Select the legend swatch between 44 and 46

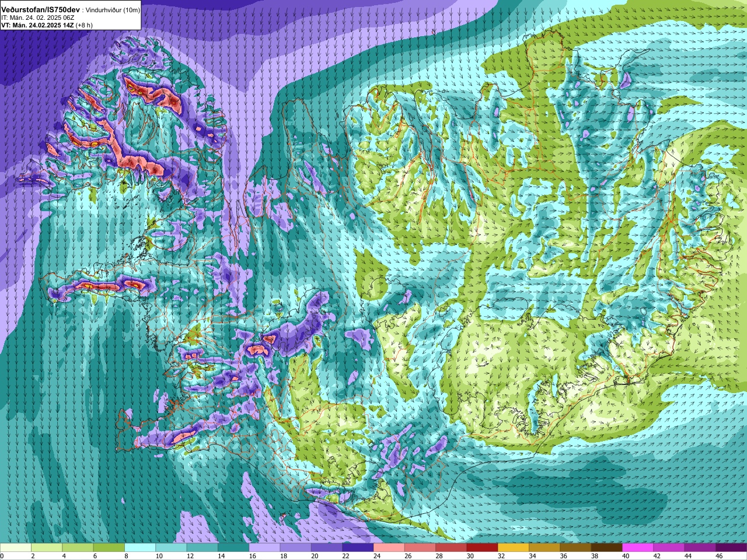(x=700, y=548)
